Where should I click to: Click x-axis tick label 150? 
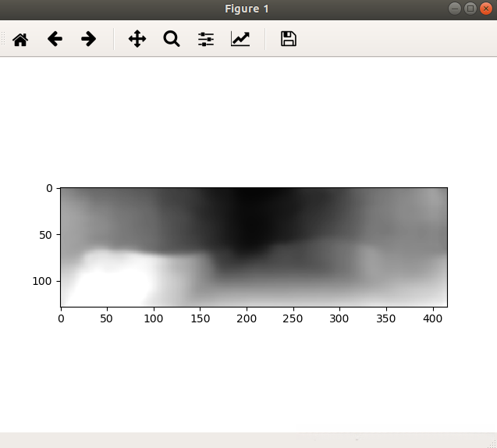coord(201,318)
